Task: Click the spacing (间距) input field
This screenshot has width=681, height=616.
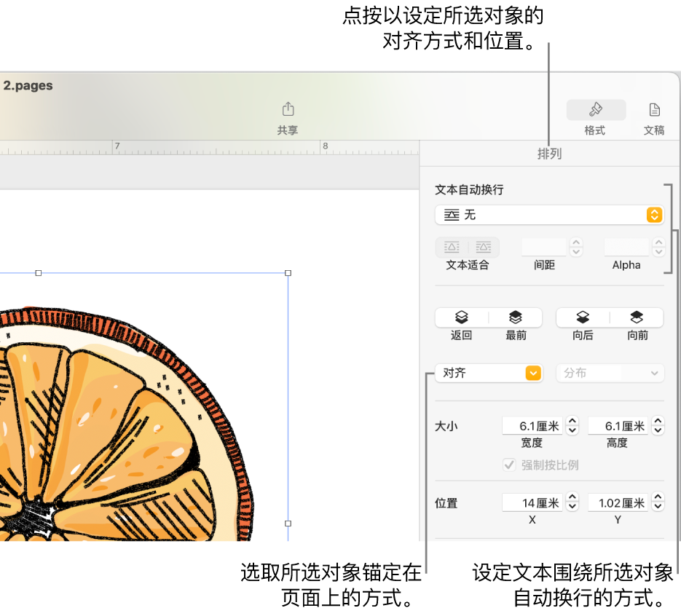Action: (544, 247)
